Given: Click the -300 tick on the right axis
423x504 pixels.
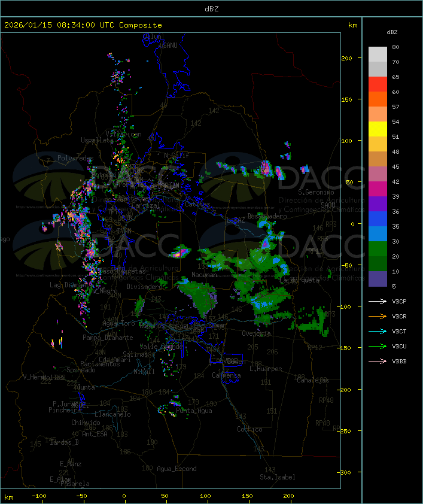Looking at the screenshot, I should click(345, 472).
